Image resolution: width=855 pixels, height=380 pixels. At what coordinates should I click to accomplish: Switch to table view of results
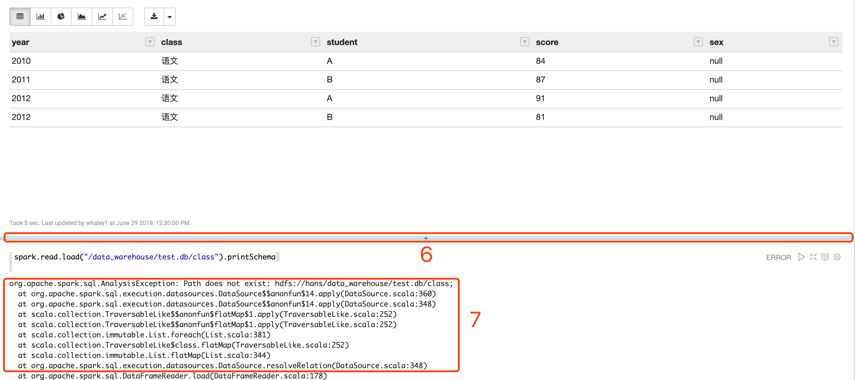click(20, 16)
